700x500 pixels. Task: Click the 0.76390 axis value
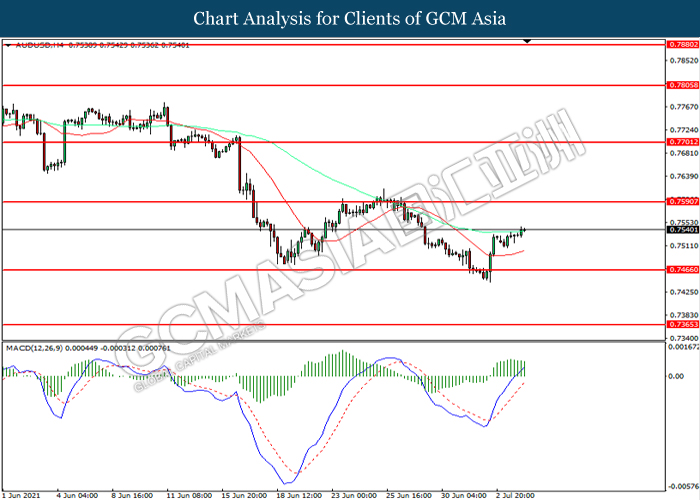click(x=684, y=176)
